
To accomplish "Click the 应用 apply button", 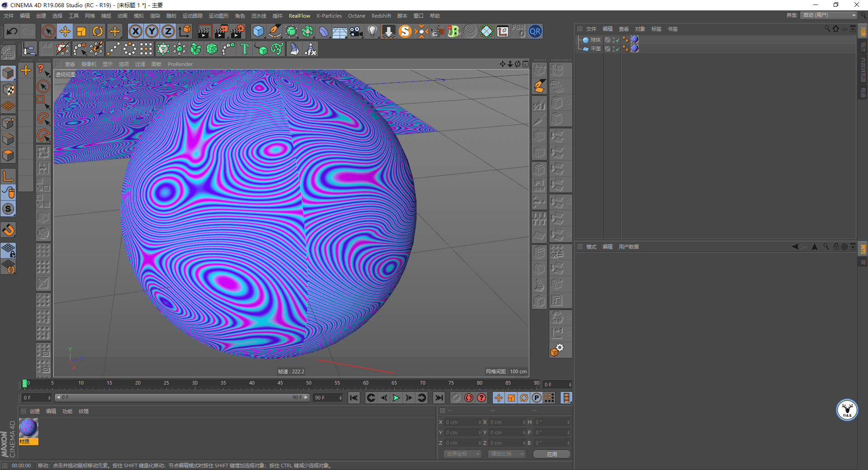I will point(552,454).
